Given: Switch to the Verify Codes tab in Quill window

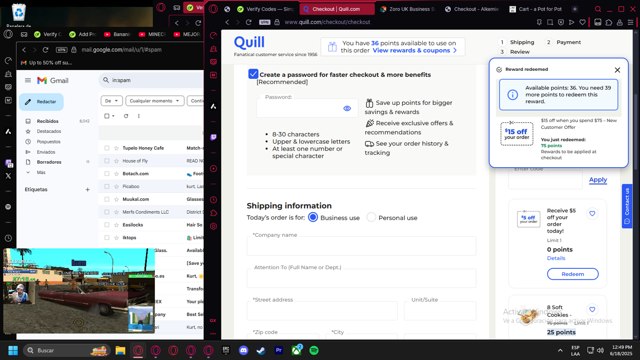Looking at the screenshot, I should (265, 9).
